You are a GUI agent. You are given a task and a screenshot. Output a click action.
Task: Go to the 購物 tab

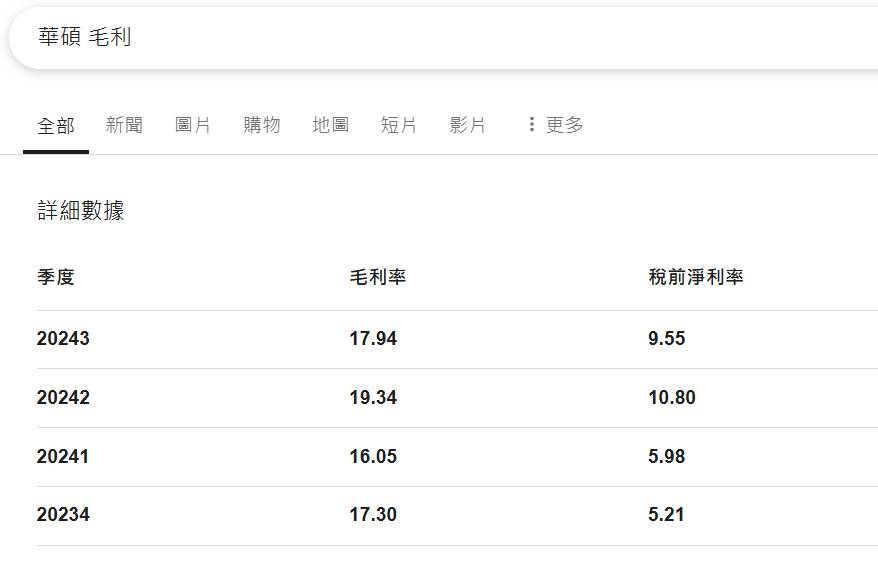coord(262,126)
